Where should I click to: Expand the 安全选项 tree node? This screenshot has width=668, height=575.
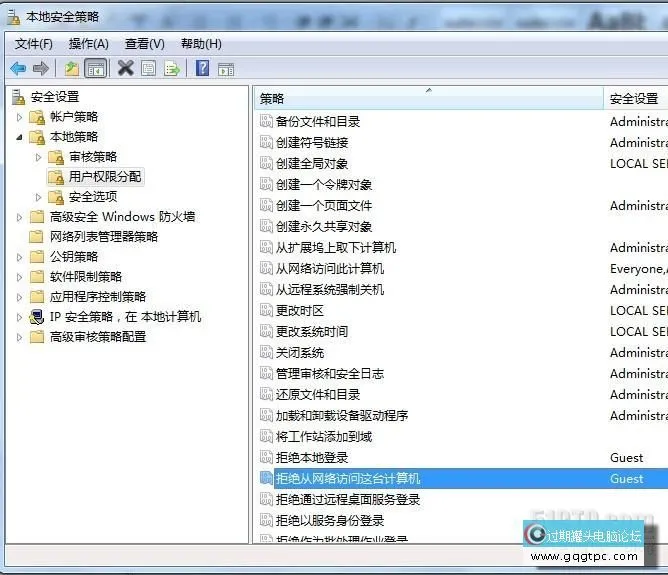tap(38, 197)
